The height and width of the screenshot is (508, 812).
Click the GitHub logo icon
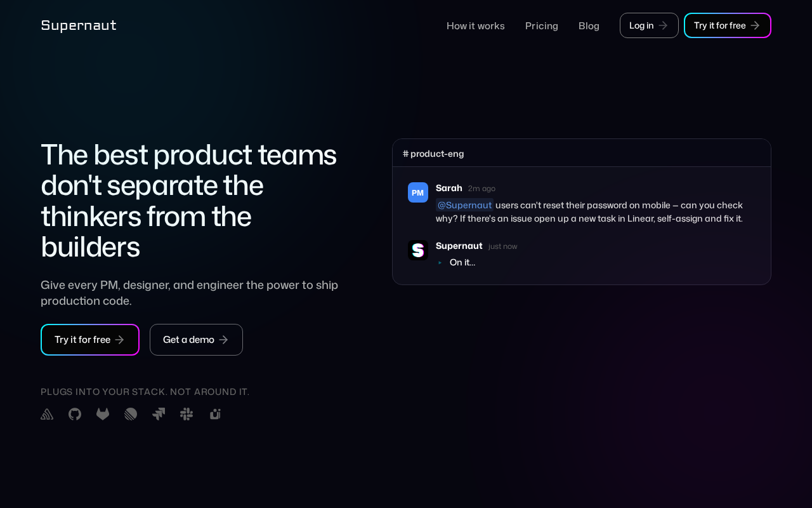pos(75,414)
